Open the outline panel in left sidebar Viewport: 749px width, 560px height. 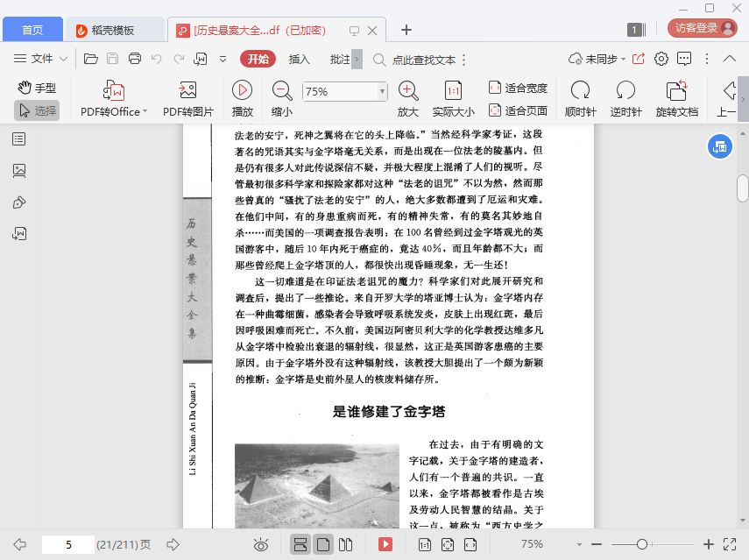click(19, 139)
